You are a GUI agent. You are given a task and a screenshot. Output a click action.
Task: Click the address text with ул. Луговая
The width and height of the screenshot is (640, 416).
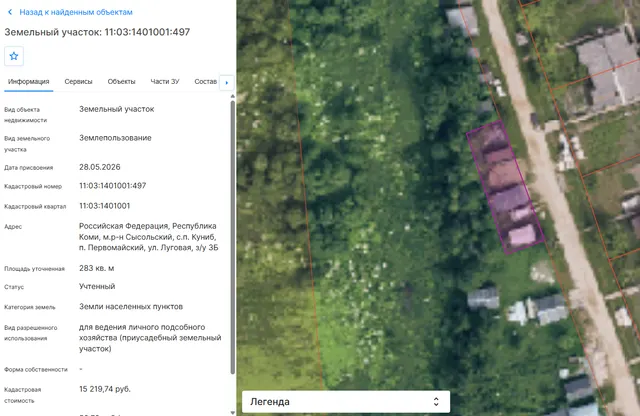149,237
